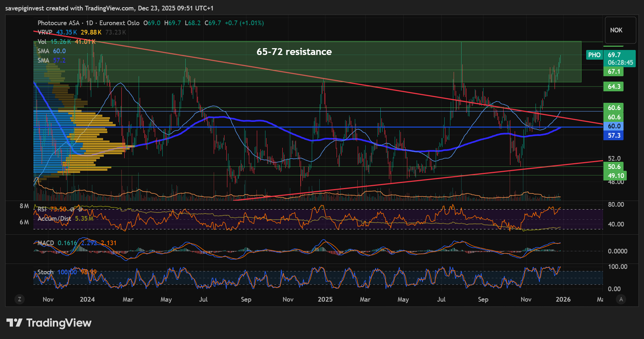The height and width of the screenshot is (339, 644).
Task: Click the 49.10 price label
Action: [x=615, y=176]
